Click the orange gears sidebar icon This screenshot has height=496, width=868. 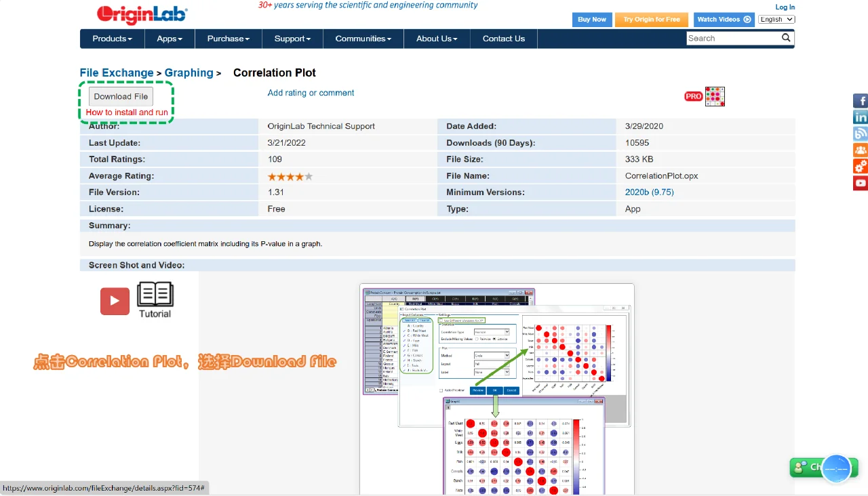[x=861, y=166]
